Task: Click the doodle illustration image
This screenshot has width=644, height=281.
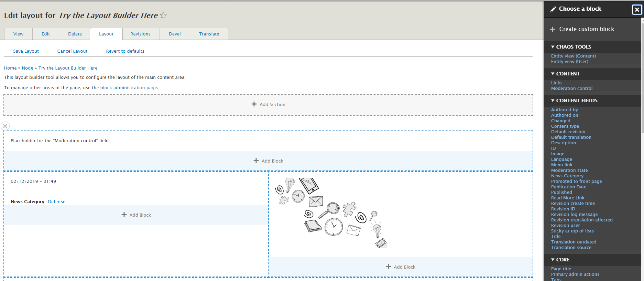Action: coord(331,213)
